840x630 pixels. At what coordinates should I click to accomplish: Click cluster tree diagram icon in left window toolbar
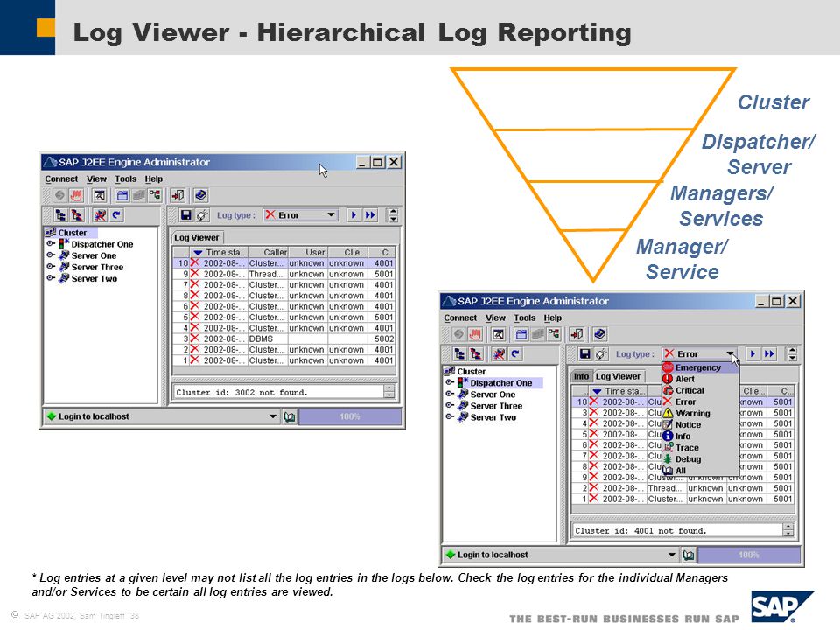point(155,195)
